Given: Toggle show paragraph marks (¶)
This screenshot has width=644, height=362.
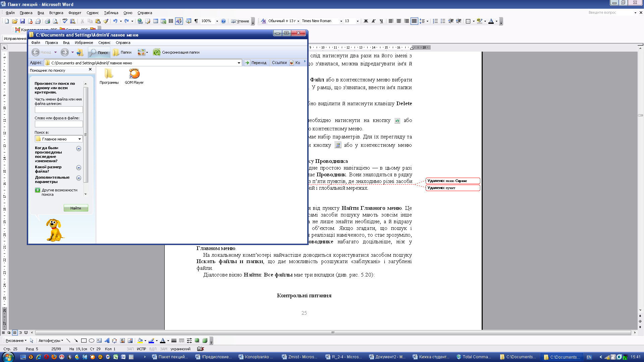Looking at the screenshot, I should (x=196, y=21).
